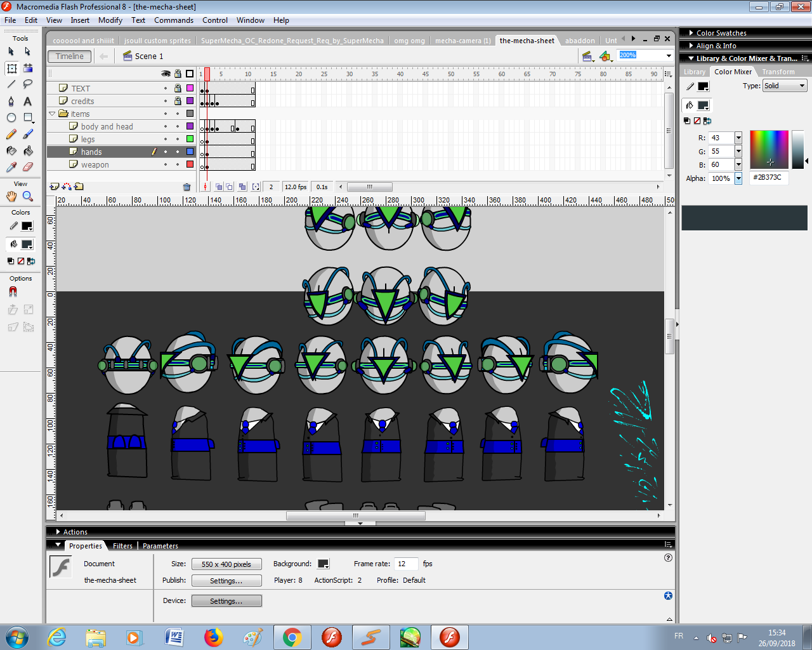Toggle lock dot of body and head layer
Viewport: 812px width, 650px height.
(x=178, y=126)
